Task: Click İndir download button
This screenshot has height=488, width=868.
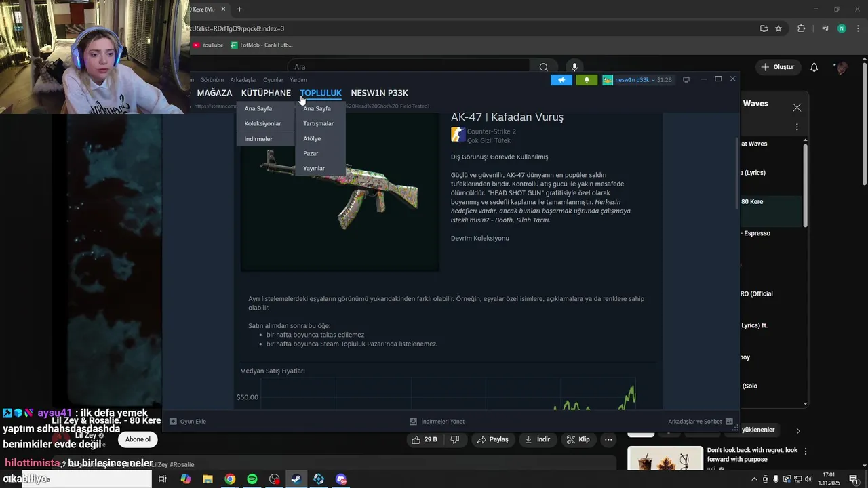Action: [x=537, y=439]
